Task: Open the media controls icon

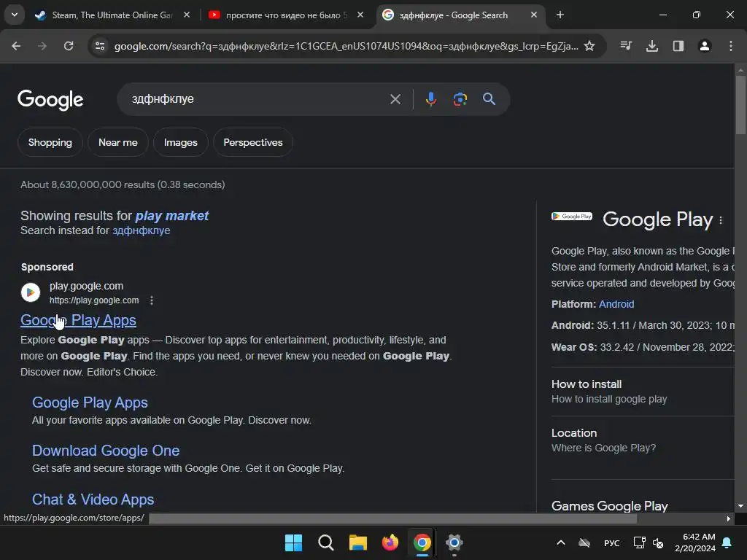Action: (x=626, y=46)
